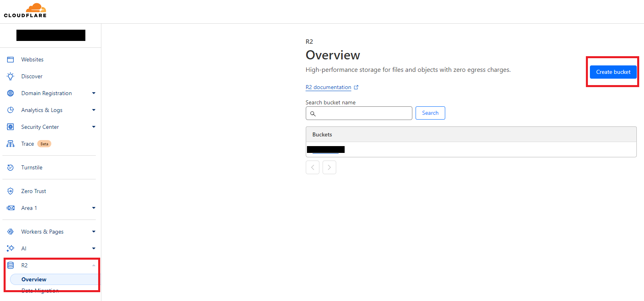This screenshot has width=644, height=301.
Task: Click the Workers & Pages icon
Action: pos(10,232)
